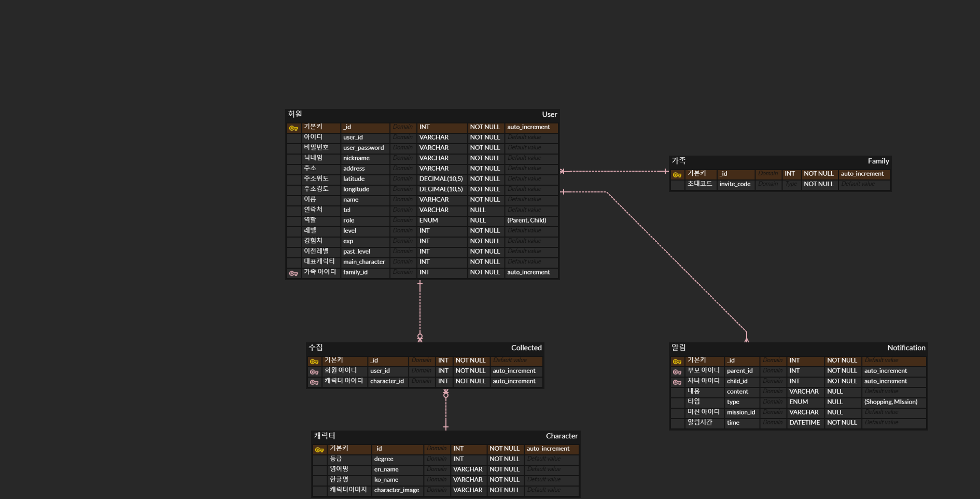
Task: Click the exp column name
Action: tap(348, 241)
